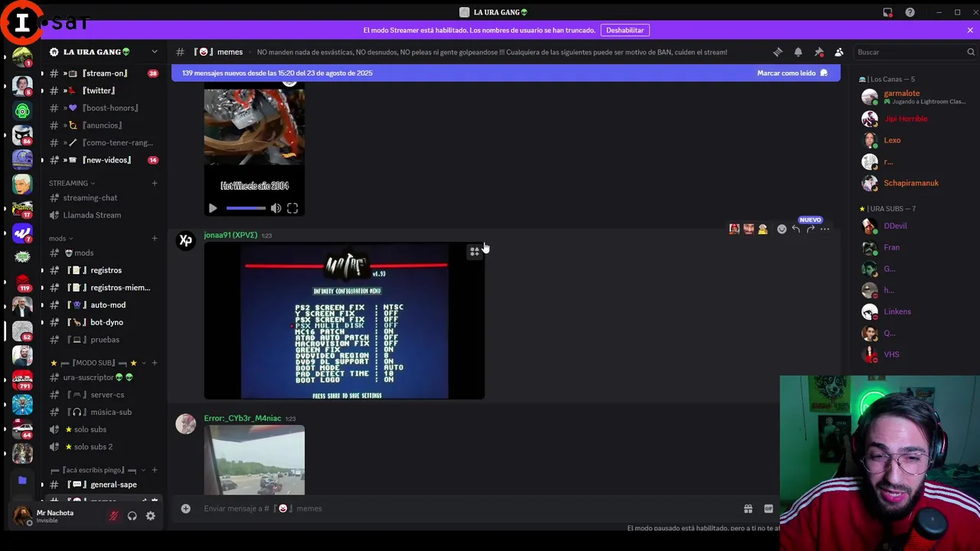Image resolution: width=980 pixels, height=551 pixels.
Task: Collapse the MODO SUB category
Action: pos(97,363)
